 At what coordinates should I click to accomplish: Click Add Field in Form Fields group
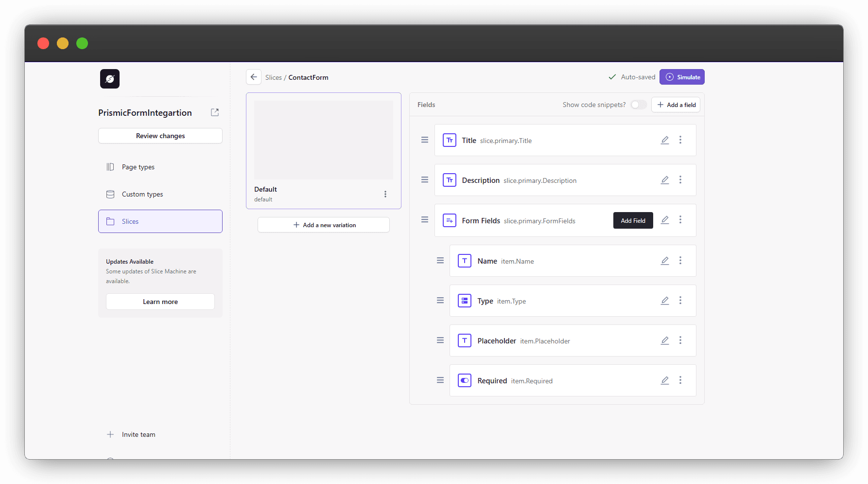tap(633, 220)
